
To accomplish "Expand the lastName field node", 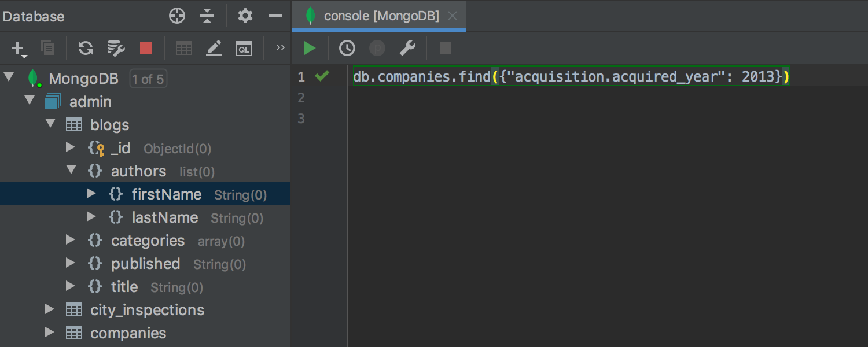I will 91,217.
